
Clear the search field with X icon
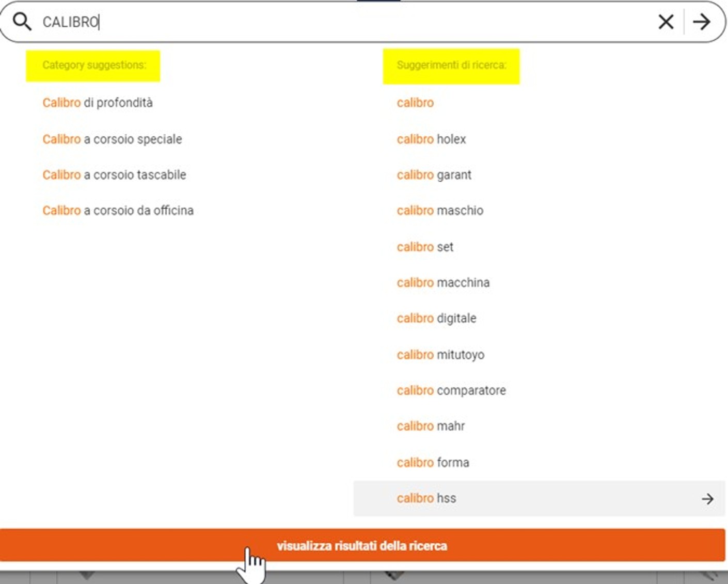point(666,22)
